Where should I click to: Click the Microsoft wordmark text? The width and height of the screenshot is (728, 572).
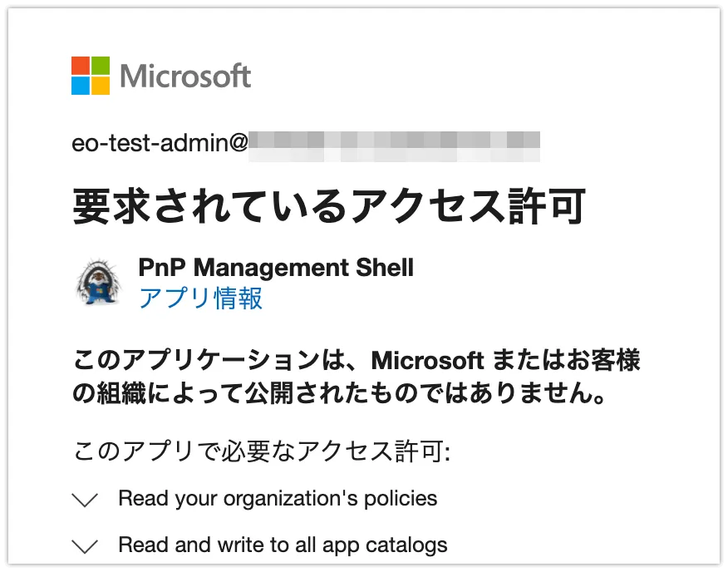pyautogui.click(x=185, y=76)
